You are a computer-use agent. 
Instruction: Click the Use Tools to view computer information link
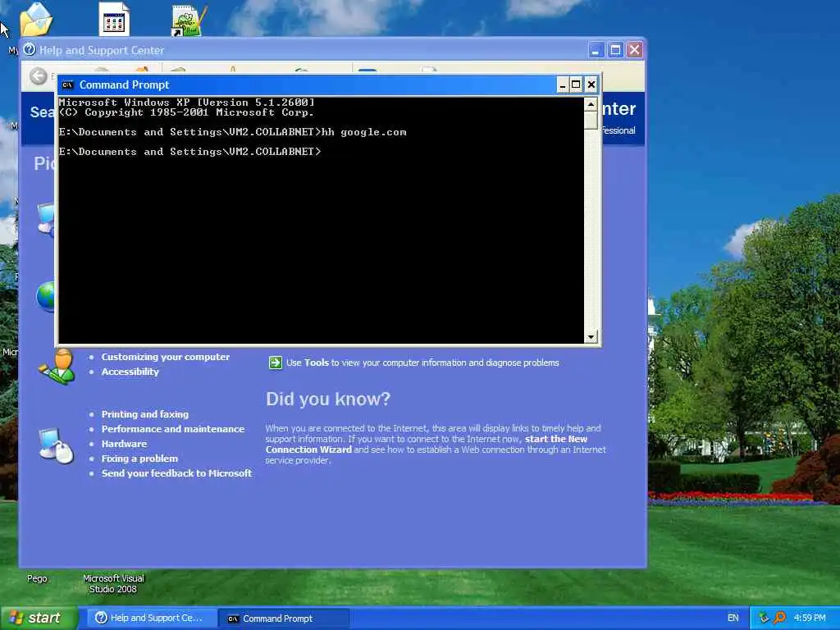pyautogui.click(x=422, y=363)
